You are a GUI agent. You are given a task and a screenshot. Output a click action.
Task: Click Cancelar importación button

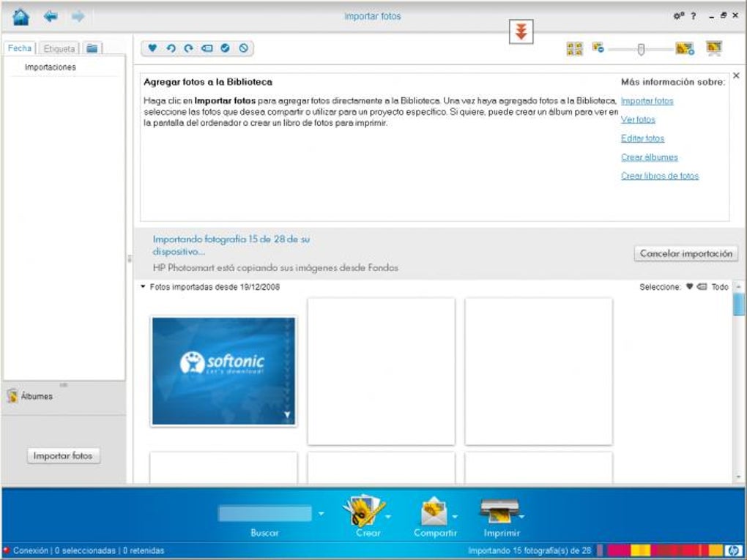tap(686, 253)
